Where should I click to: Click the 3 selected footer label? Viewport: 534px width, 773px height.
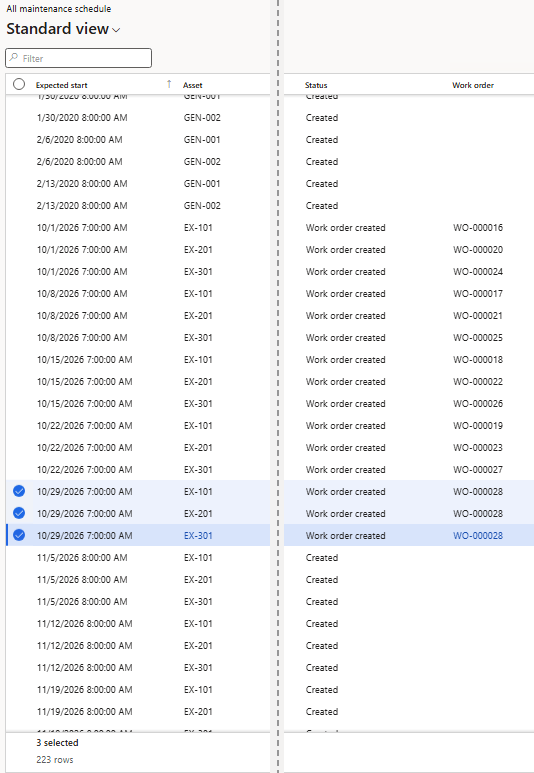pyautogui.click(x=57, y=742)
